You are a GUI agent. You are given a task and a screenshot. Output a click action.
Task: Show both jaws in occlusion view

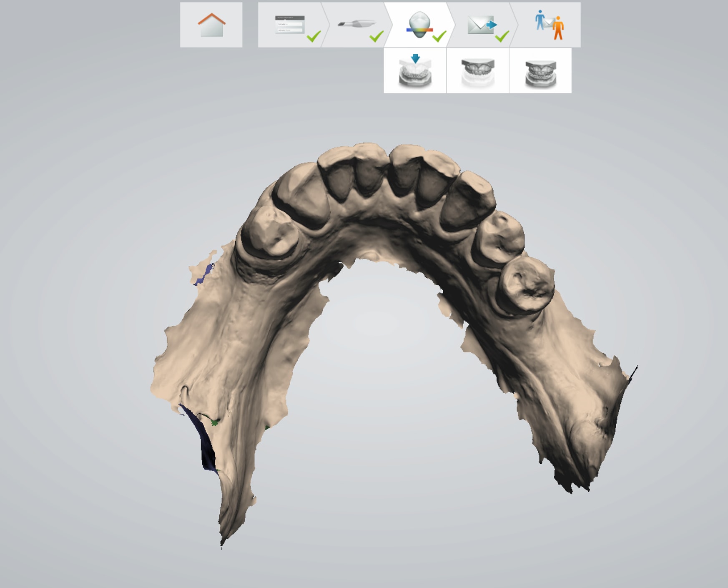540,70
